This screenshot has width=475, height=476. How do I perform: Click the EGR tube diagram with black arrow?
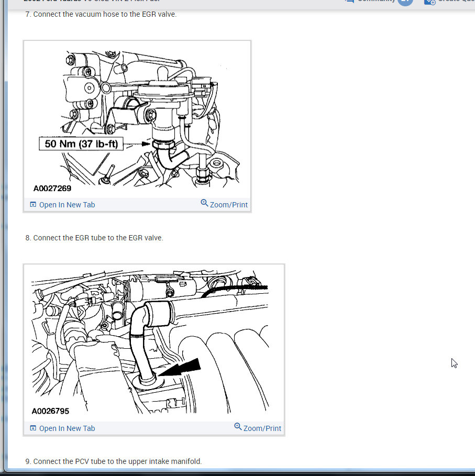click(154, 343)
